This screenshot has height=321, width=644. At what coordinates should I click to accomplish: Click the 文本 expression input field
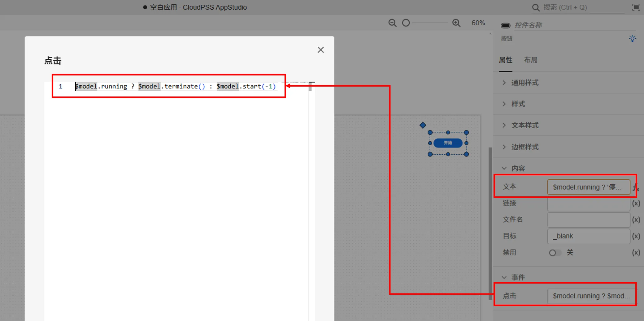589,187
